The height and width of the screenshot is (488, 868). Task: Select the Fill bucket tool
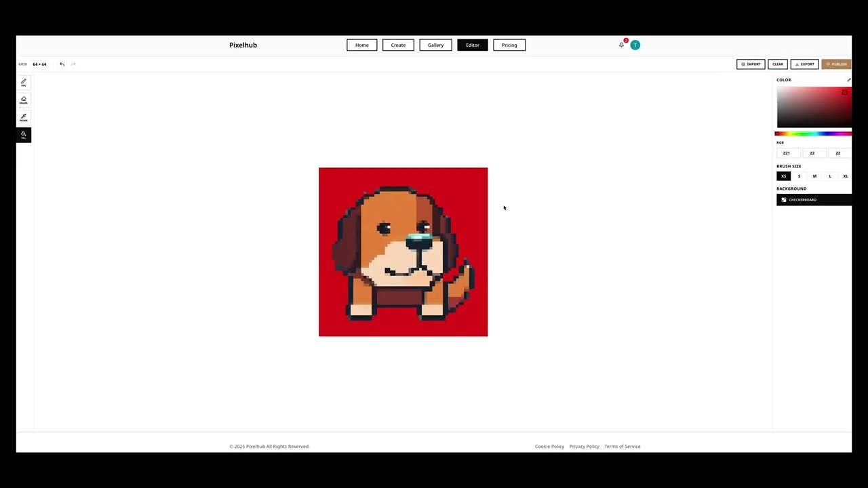coord(23,135)
